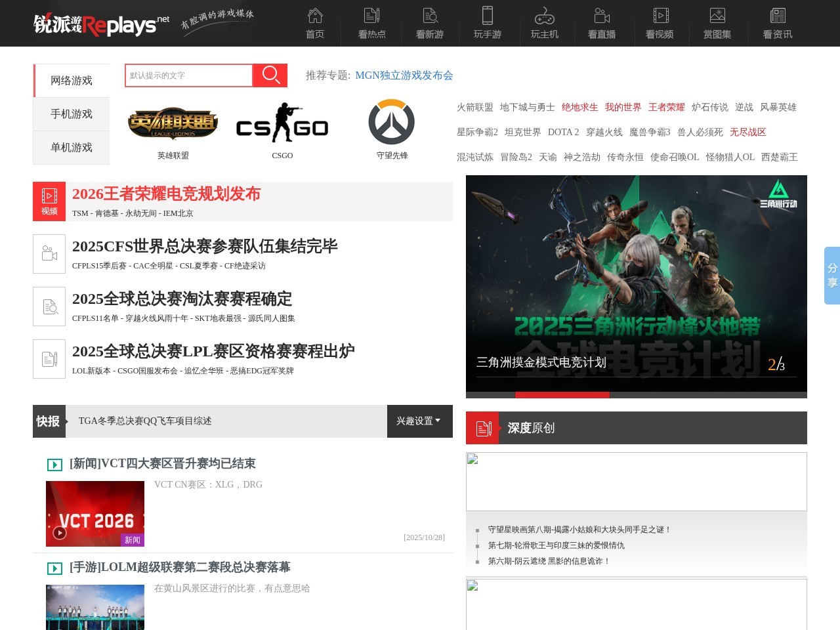Select the 单机游戏 tab

tap(72, 147)
